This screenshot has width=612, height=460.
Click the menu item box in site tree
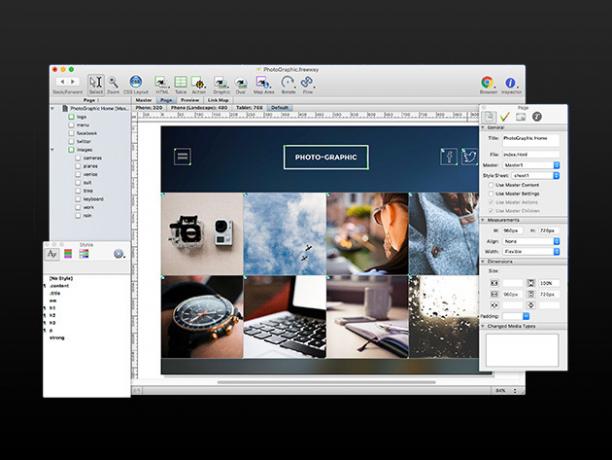point(71,125)
